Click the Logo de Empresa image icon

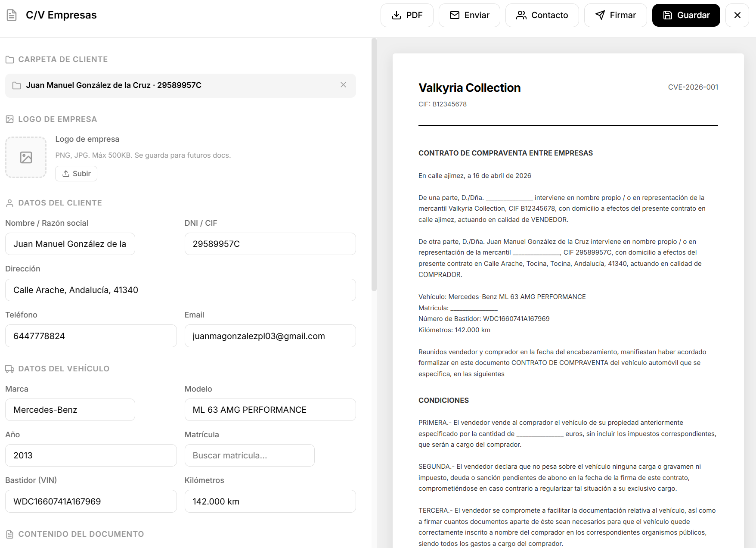9,119
